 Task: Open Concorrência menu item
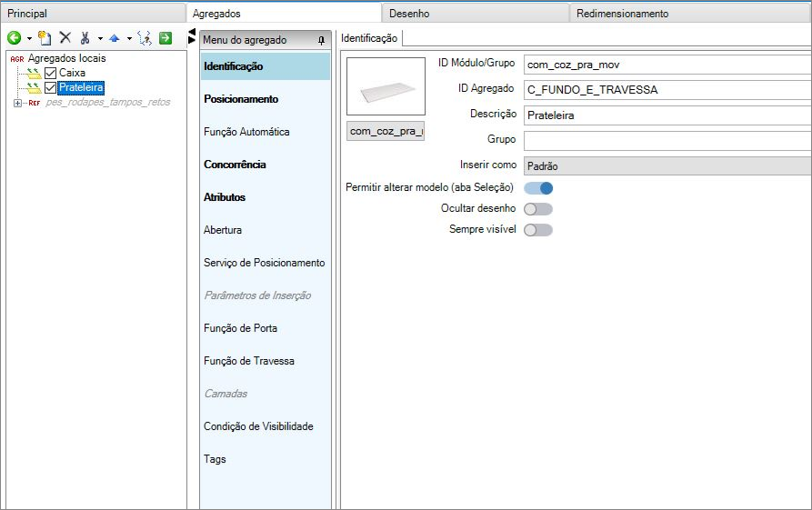(266, 165)
